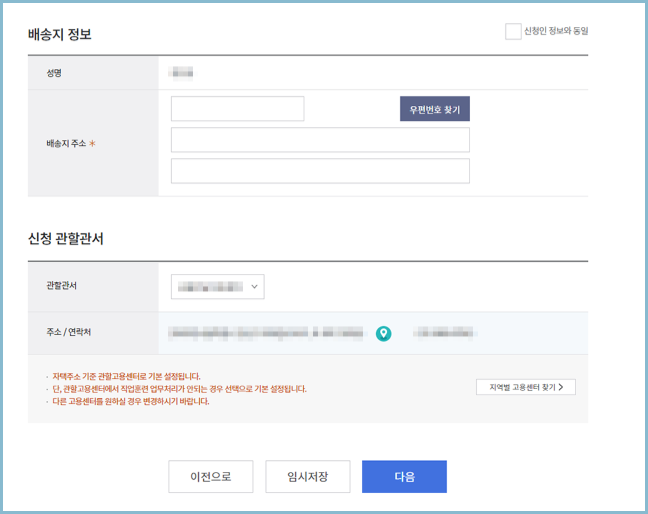Click the first address line input
This screenshot has width=648, height=514.
(x=320, y=140)
